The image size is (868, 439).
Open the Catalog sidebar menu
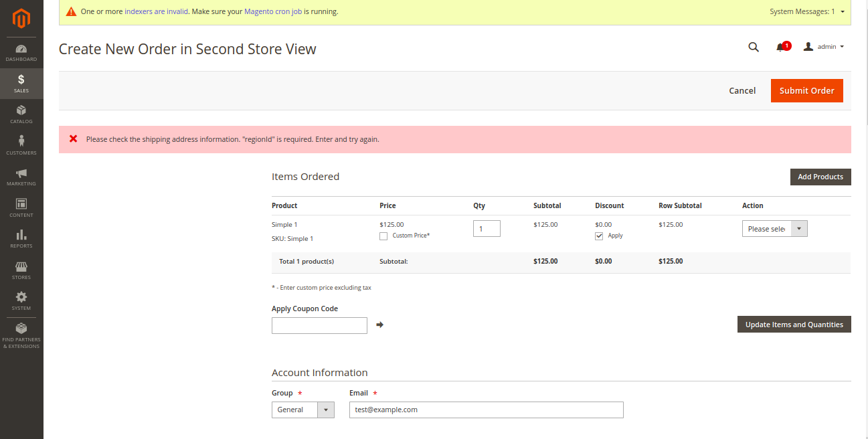(21, 114)
